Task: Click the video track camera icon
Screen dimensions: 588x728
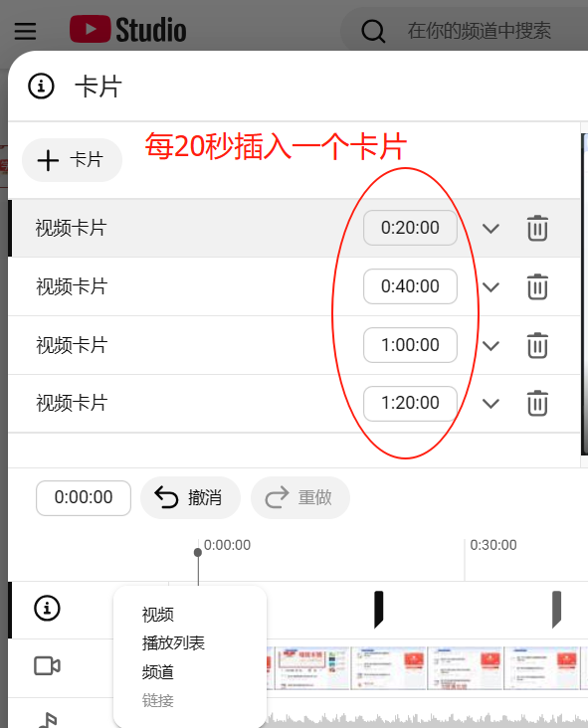Action: pyautogui.click(x=47, y=666)
